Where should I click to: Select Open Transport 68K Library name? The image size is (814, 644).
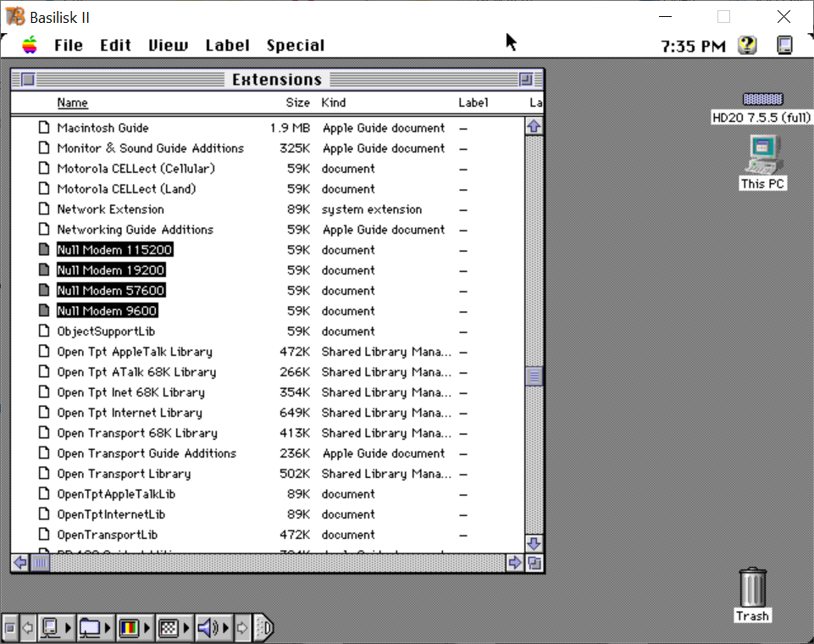tap(137, 433)
